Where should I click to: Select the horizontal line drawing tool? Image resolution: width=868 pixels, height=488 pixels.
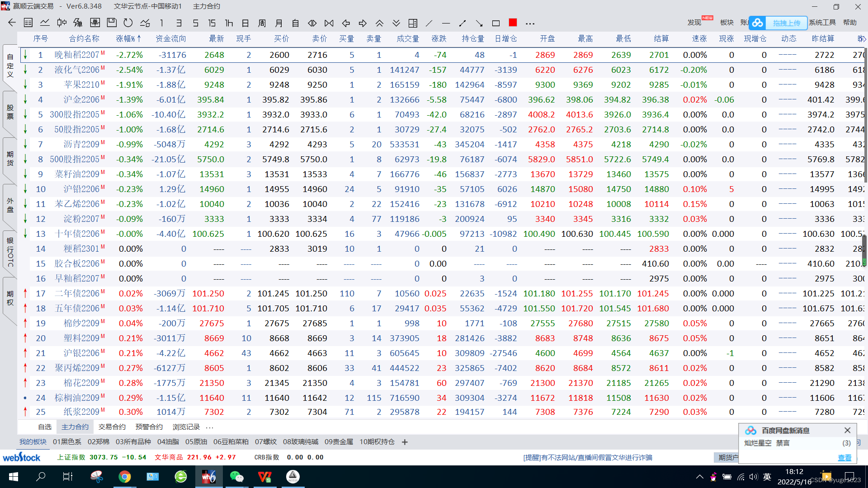(446, 23)
